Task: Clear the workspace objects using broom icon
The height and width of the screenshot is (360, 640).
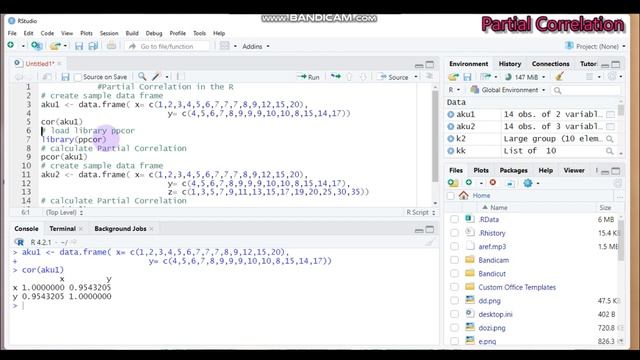Action: (x=560, y=76)
